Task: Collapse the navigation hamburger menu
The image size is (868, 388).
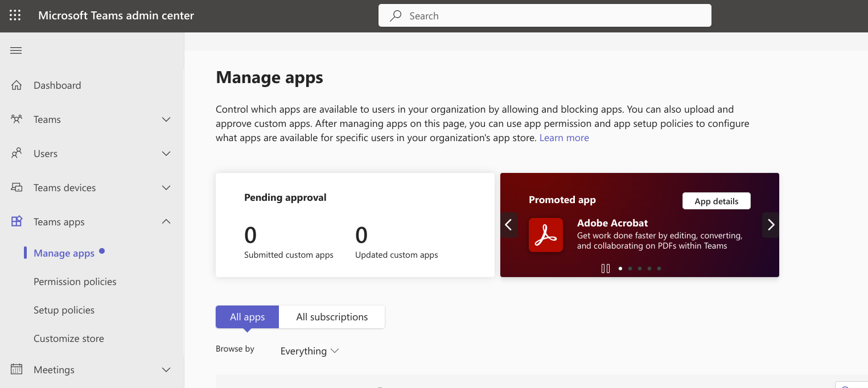Action: point(16,51)
